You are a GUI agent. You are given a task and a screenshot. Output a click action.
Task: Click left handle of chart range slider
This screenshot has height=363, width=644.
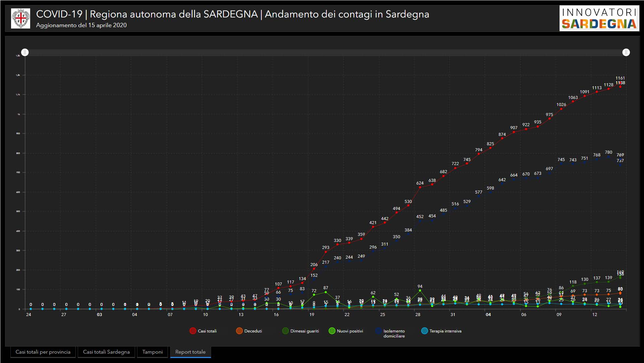[25, 52]
